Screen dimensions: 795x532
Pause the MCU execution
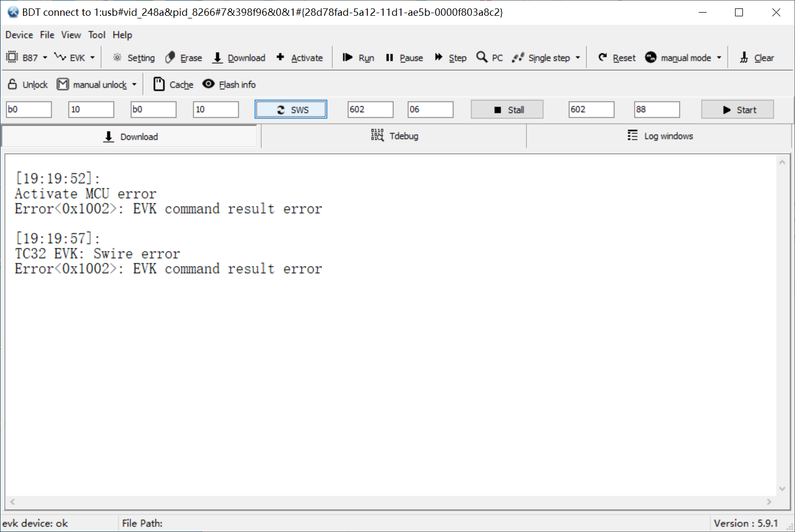click(404, 57)
